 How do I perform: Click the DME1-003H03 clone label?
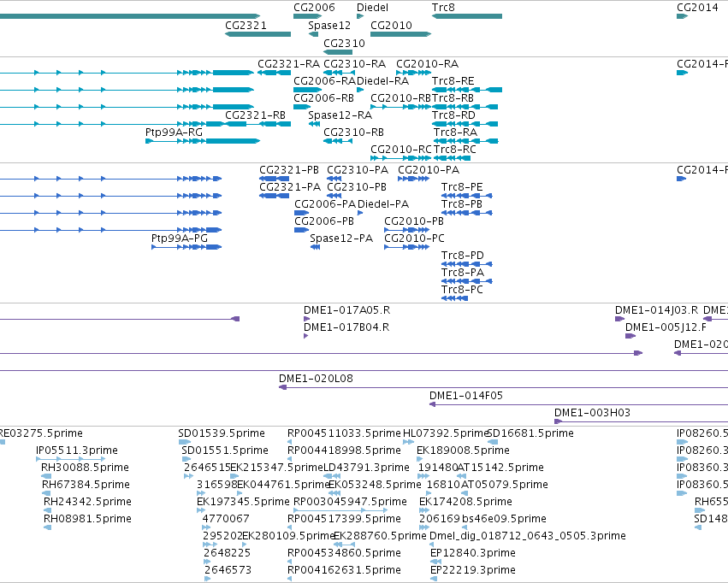point(593,413)
